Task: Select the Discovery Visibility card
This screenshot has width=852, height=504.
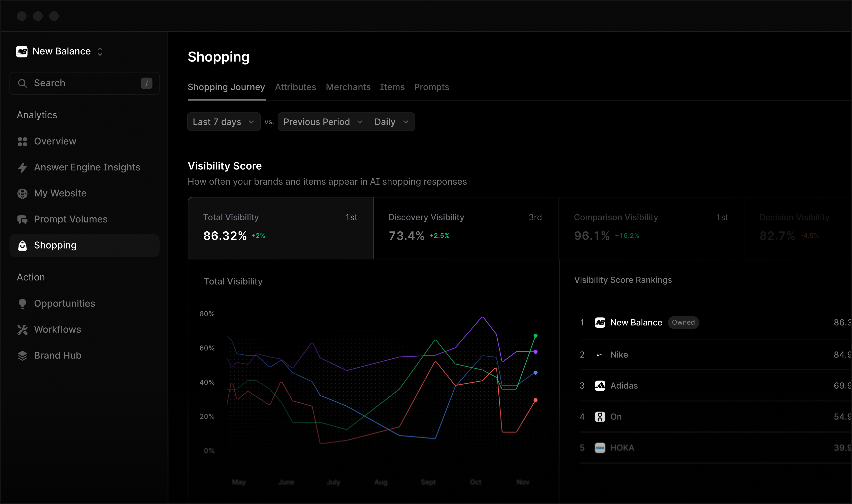Action: click(465, 228)
